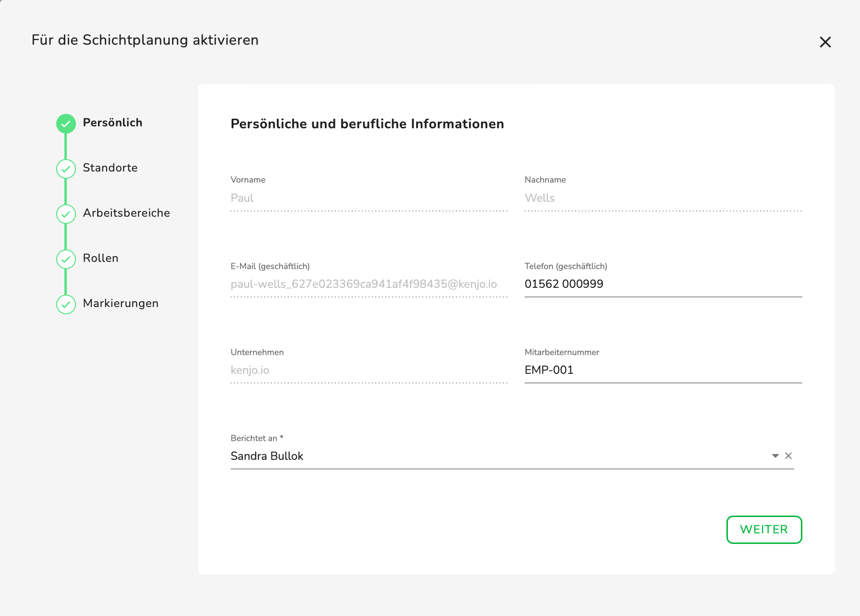Click the filled check icon beside Persönlich
Screen dimensions: 860x616
click(66, 123)
